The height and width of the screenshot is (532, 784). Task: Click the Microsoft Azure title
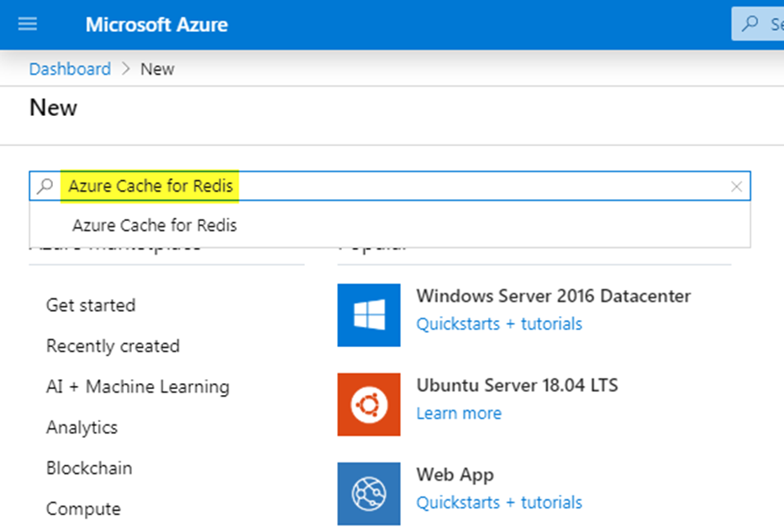[x=156, y=24]
